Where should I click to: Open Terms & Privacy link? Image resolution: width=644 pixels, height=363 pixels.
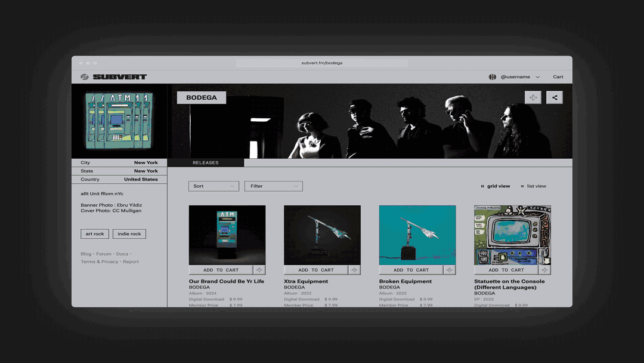point(100,262)
